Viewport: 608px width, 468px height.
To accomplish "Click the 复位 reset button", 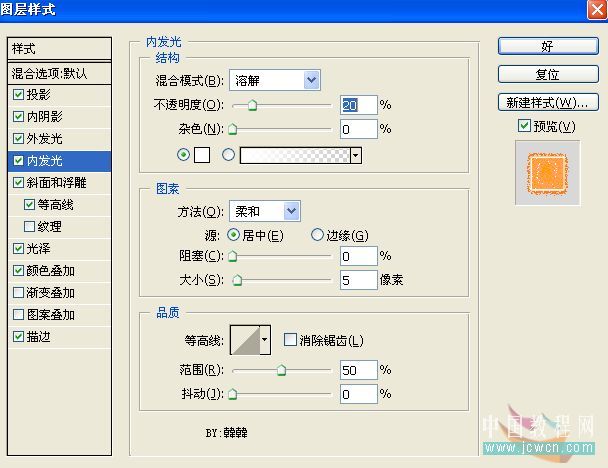I will click(548, 74).
